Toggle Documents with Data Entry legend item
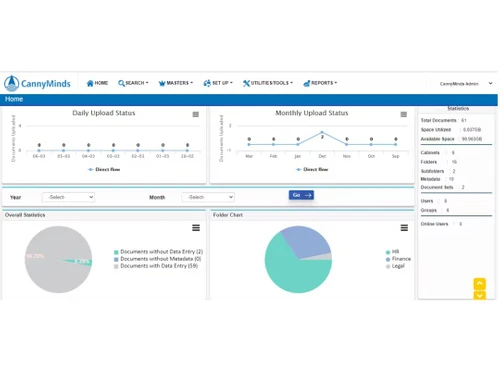The height and width of the screenshot is (375, 500). click(156, 266)
